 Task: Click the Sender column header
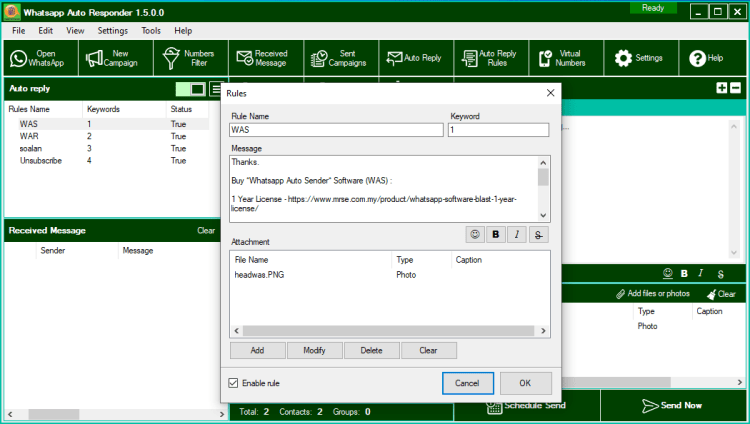(77, 250)
